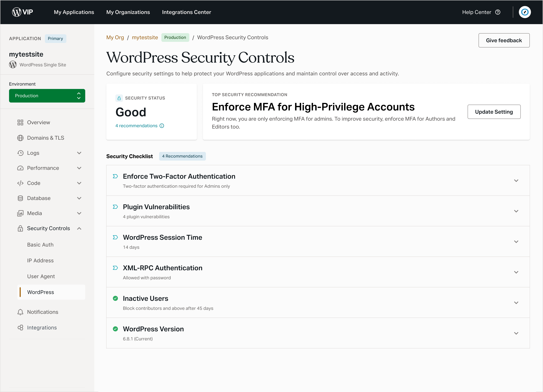
Task: Click the Performance gauge icon
Action: 20,168
